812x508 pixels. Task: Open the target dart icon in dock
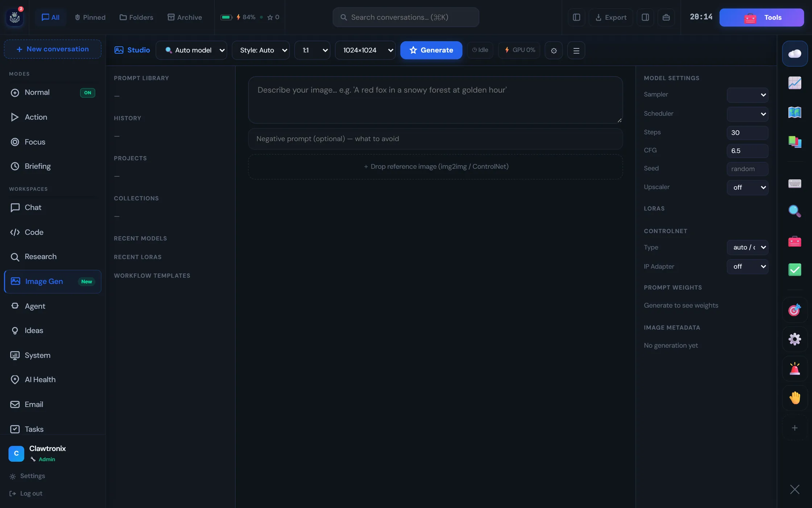pyautogui.click(x=795, y=310)
